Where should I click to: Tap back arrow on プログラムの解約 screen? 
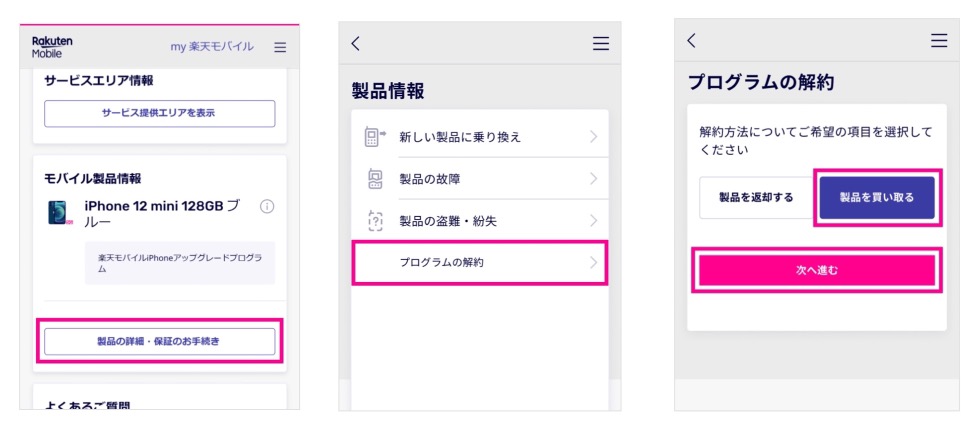coord(691,40)
